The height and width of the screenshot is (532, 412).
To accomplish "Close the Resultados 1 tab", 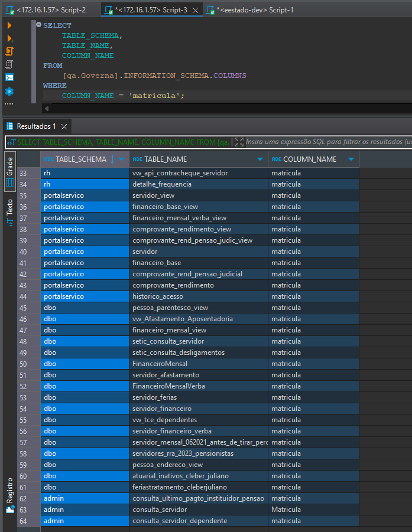I will [64, 126].
